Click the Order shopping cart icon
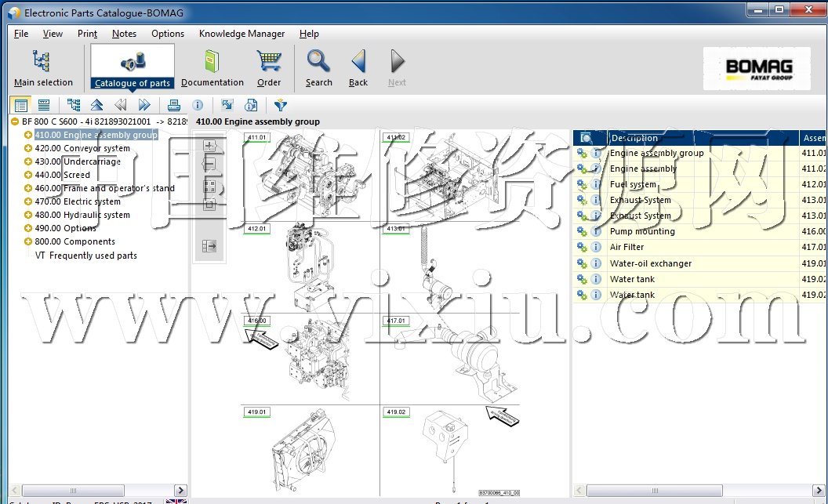The image size is (828, 504). coord(269,68)
